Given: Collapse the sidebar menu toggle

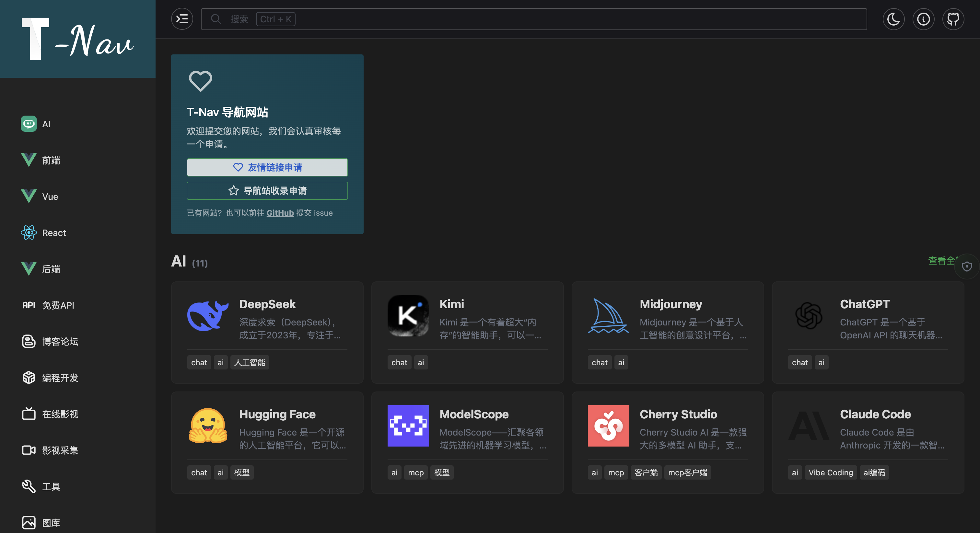Looking at the screenshot, I should pyautogui.click(x=182, y=19).
